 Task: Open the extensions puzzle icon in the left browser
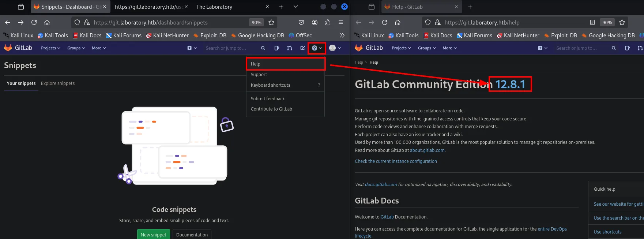pos(328,22)
